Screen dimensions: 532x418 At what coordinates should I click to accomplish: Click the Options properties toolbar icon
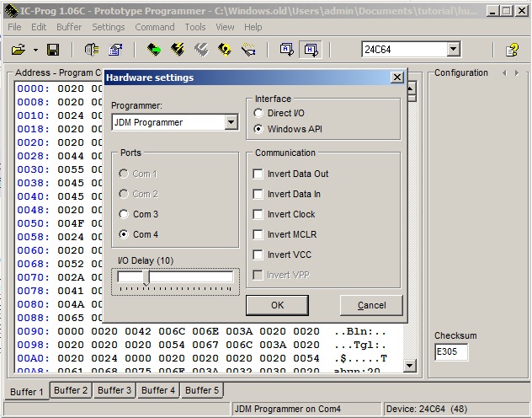coord(115,50)
